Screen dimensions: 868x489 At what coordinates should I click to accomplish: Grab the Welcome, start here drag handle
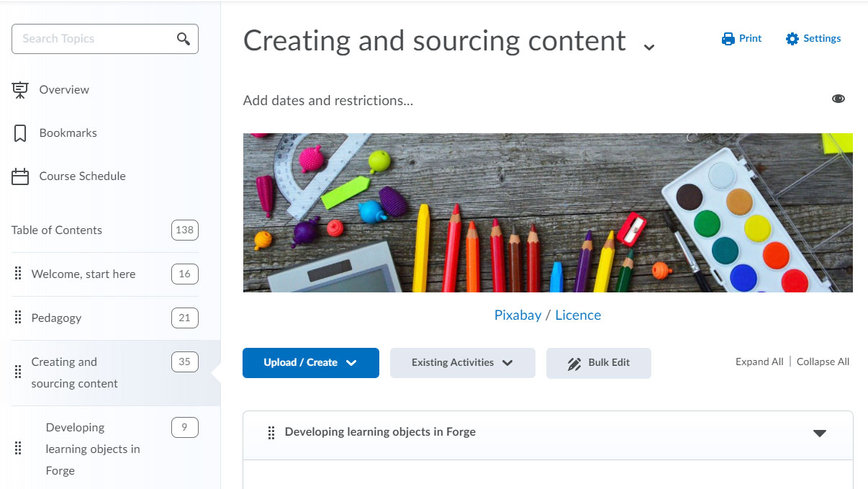(x=19, y=274)
